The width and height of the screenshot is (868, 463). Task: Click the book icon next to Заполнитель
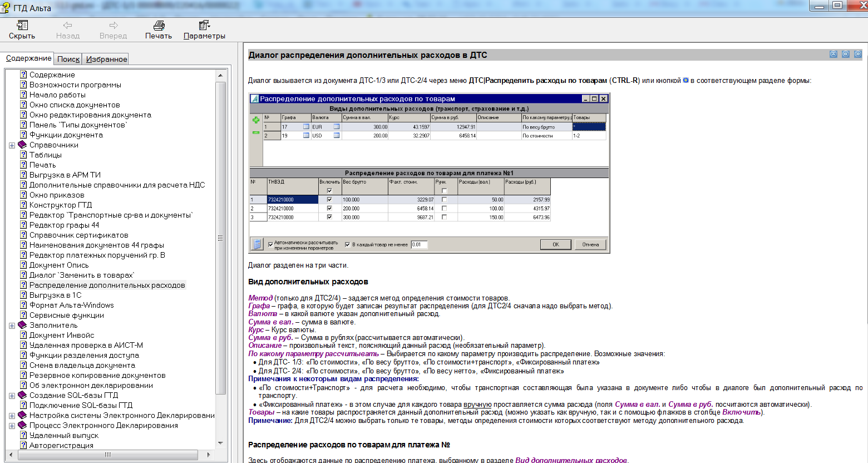point(22,325)
